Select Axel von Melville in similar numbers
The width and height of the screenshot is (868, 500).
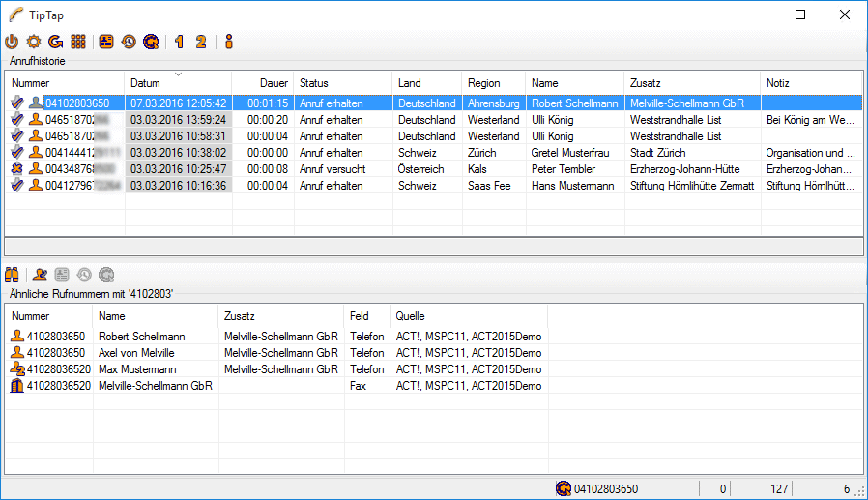click(x=135, y=353)
